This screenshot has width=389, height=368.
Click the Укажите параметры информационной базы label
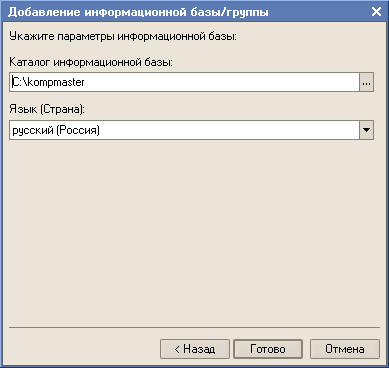(123, 36)
